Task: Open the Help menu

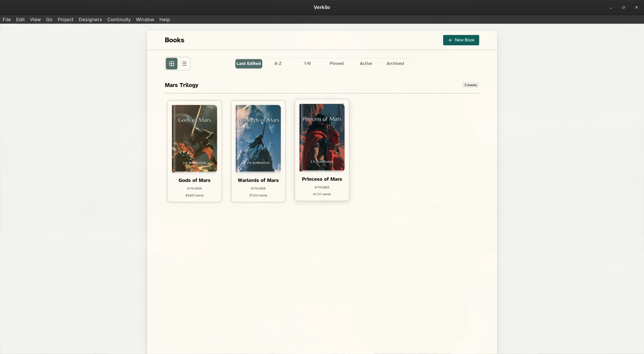Action: [165, 19]
